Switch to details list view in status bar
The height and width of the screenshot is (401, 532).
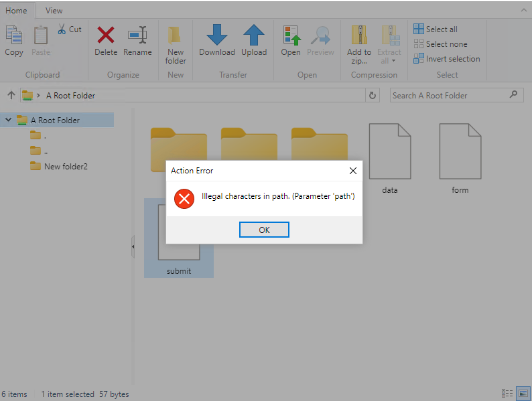point(508,394)
